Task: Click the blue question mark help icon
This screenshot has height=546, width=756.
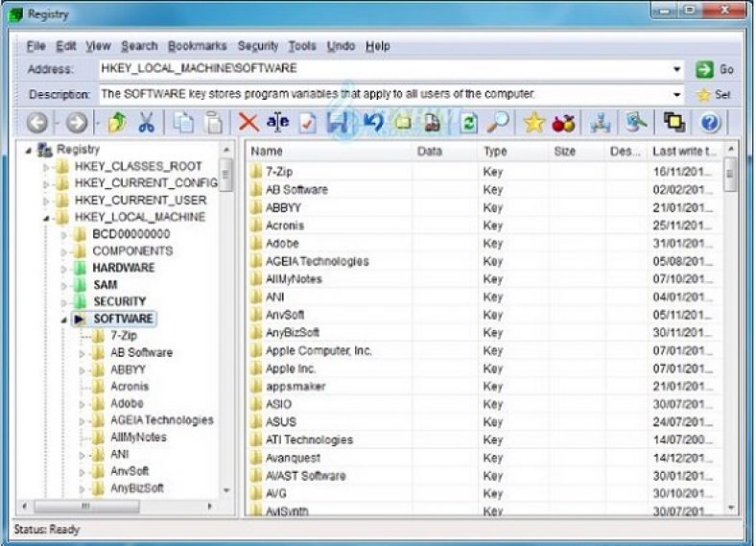Action: [x=710, y=123]
